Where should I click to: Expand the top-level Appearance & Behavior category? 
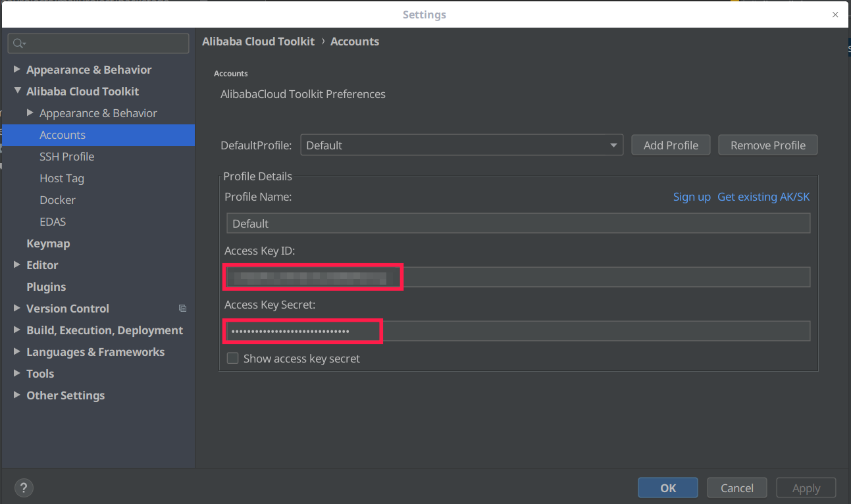[17, 70]
